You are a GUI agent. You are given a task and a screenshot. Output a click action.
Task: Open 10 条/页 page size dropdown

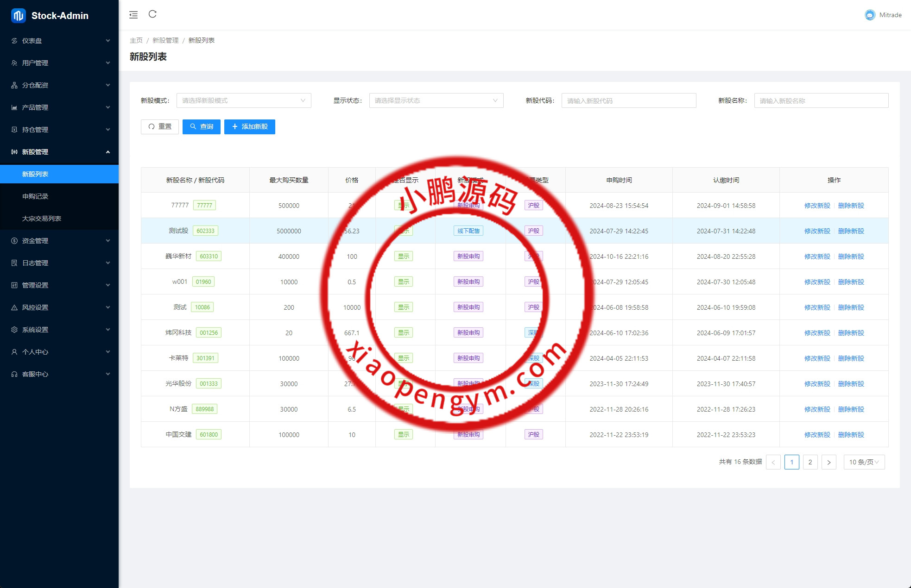click(864, 462)
